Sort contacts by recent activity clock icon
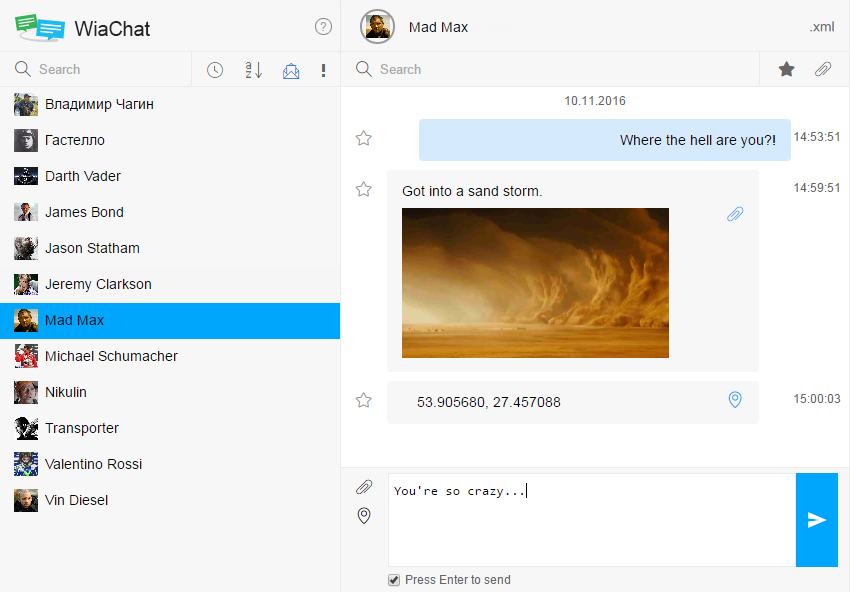 215,70
